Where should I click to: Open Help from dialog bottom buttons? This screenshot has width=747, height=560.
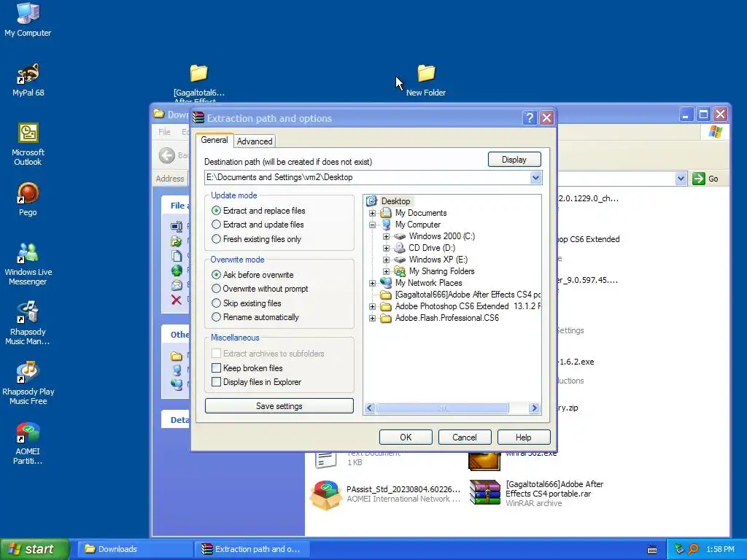(524, 437)
